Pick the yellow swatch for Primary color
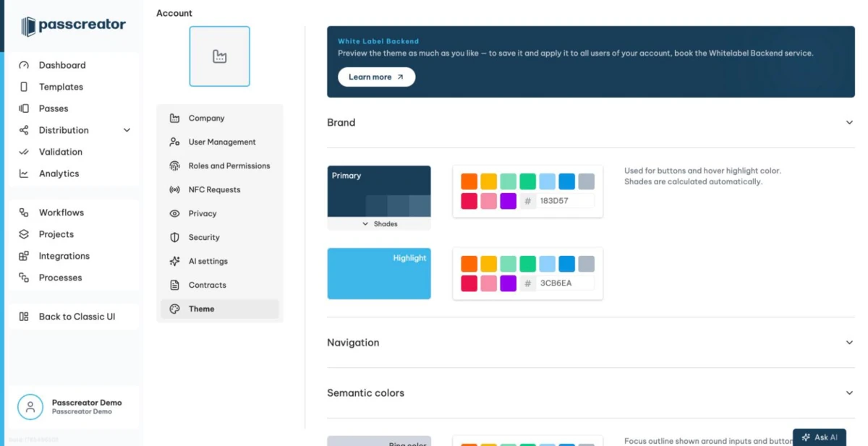 (x=489, y=181)
